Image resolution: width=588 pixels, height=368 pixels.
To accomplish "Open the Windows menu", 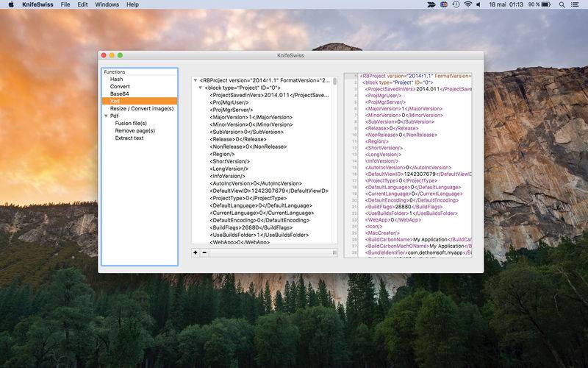I will [107, 4].
